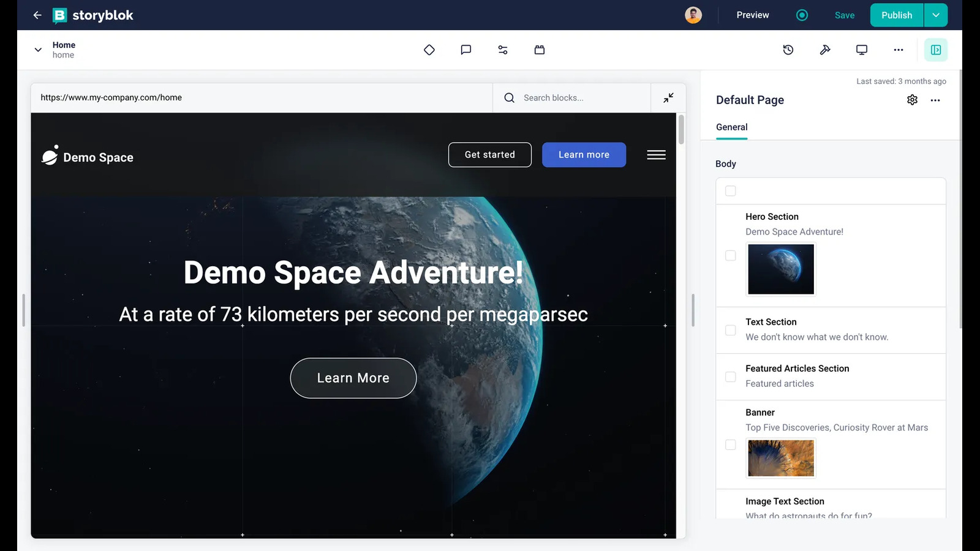Collapse the preview with the minimize arrows icon
This screenshot has height=551, width=980.
click(x=668, y=97)
